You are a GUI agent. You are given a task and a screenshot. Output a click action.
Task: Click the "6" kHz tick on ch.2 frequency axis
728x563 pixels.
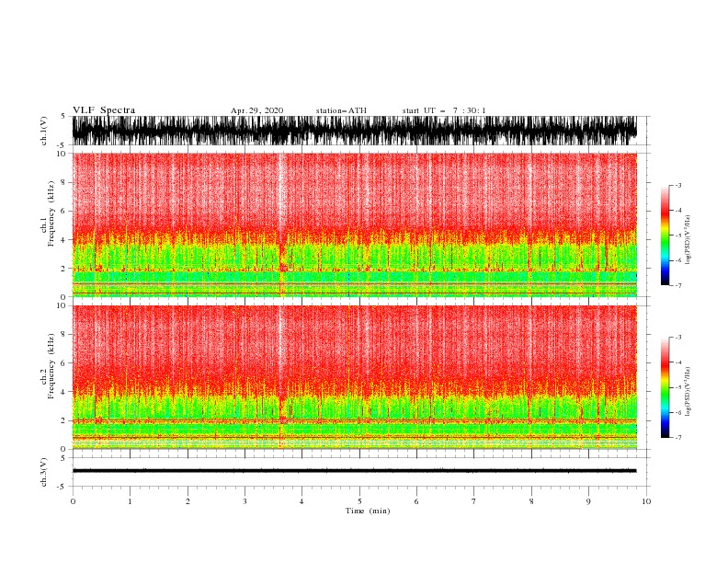[x=63, y=363]
